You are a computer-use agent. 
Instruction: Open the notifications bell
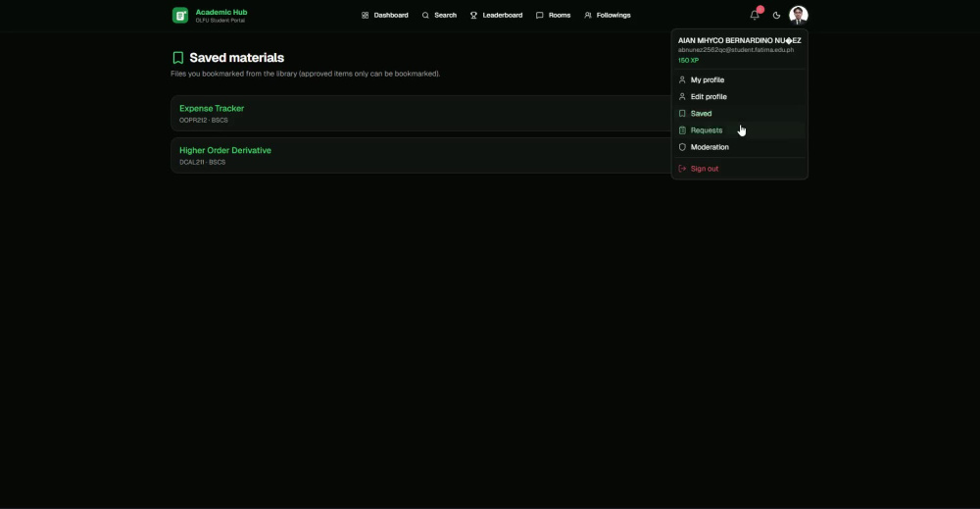pos(755,15)
